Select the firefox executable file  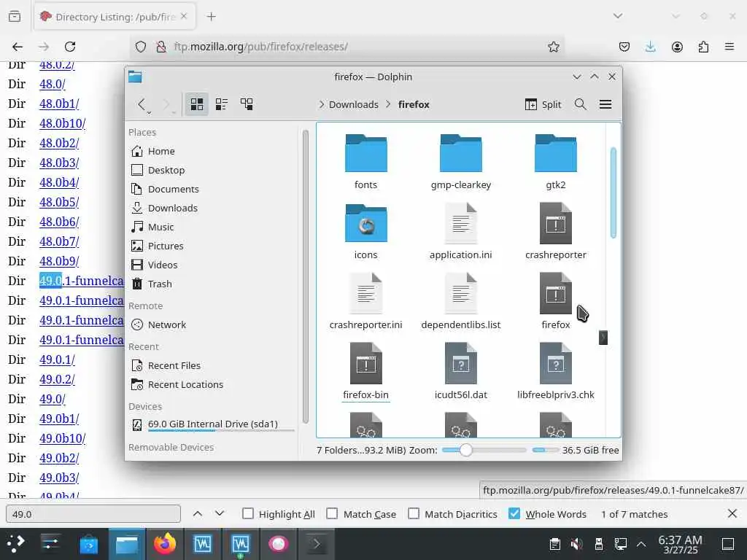(x=555, y=302)
